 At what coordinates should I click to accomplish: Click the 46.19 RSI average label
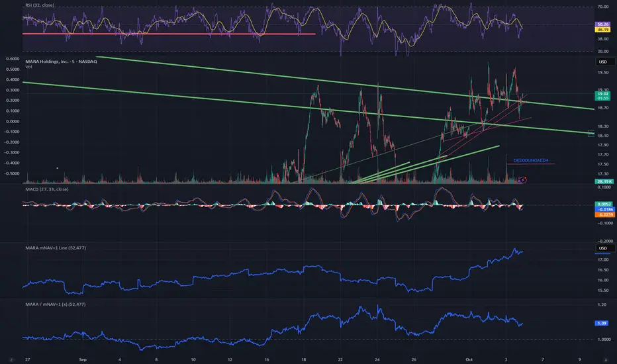click(603, 30)
